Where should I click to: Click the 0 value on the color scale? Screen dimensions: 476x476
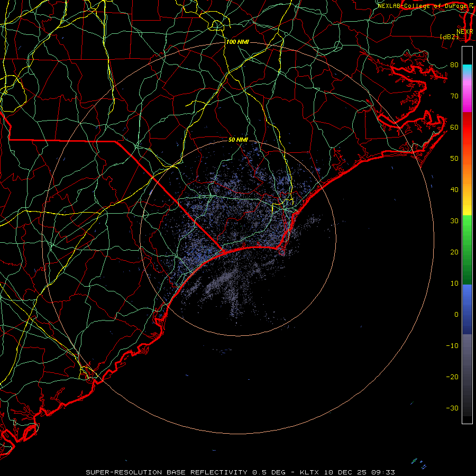(456, 315)
